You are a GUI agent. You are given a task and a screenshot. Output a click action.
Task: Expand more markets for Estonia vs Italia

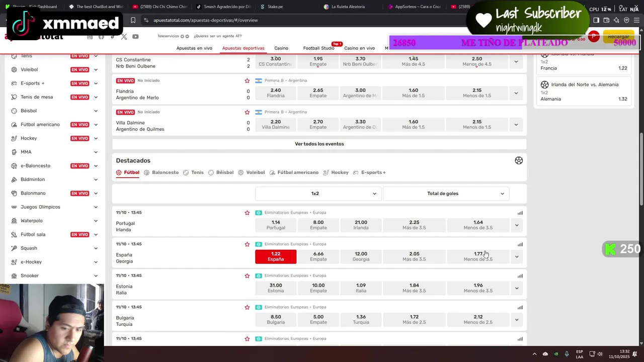(516, 288)
